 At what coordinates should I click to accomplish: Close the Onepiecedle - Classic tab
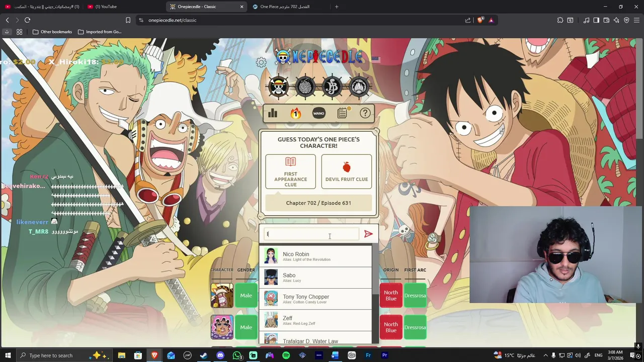click(x=242, y=7)
